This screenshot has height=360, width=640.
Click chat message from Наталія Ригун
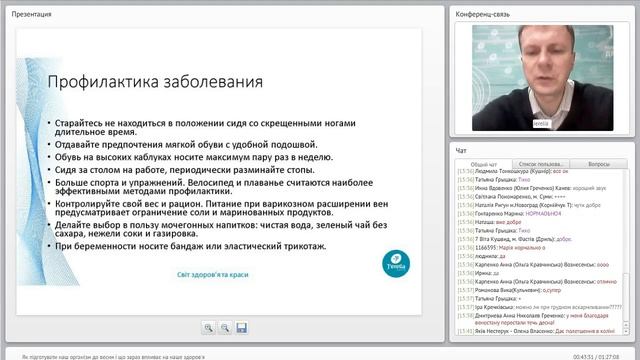point(529,205)
